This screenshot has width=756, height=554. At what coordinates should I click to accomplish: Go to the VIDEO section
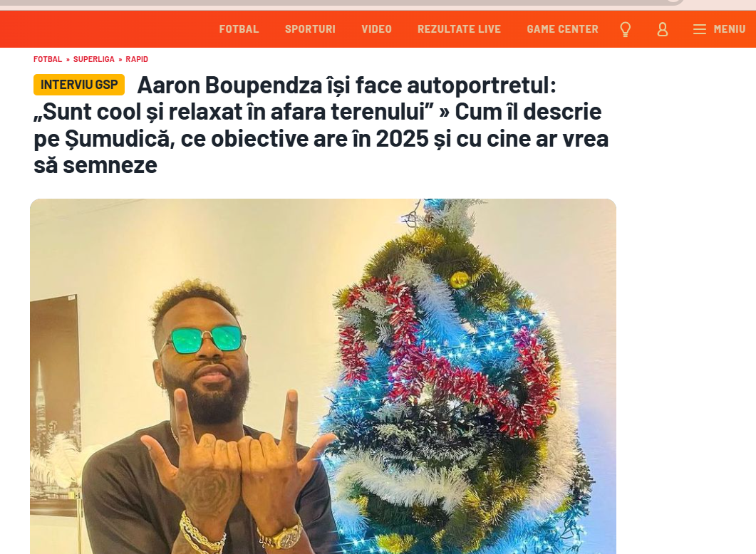pyautogui.click(x=376, y=29)
